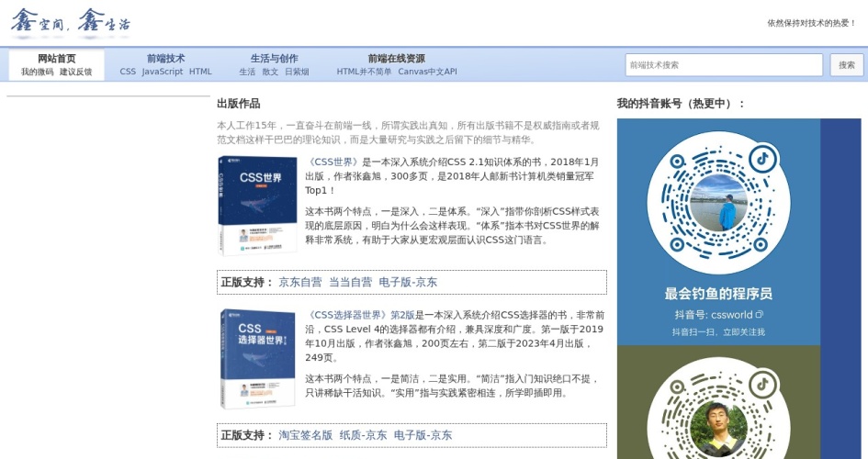Open the Canvas中文API resource link
The width and height of the screenshot is (868, 459).
click(x=427, y=72)
